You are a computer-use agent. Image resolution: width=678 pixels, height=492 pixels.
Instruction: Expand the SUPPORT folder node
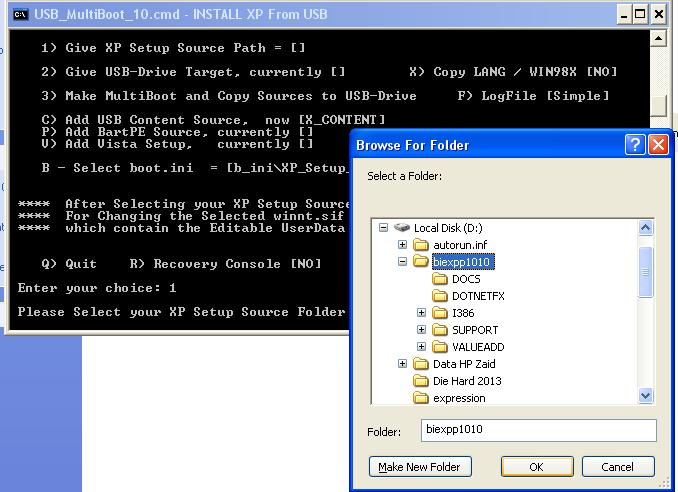pos(421,330)
